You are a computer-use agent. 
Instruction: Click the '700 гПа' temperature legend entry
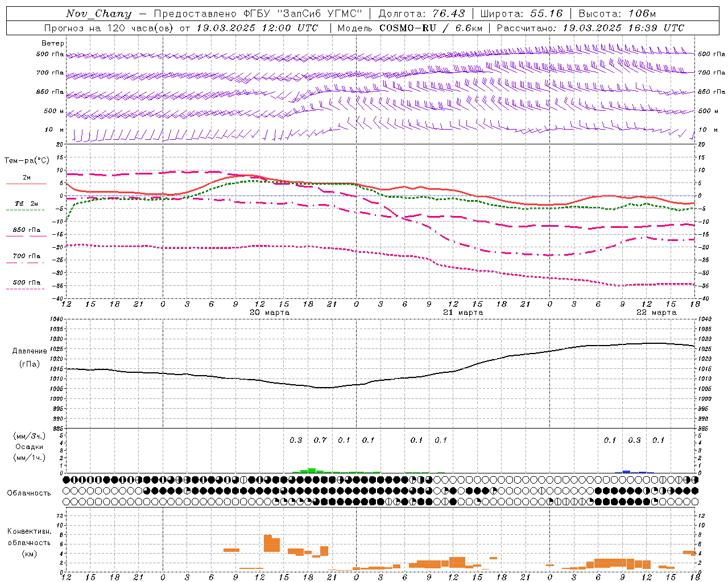coord(27,256)
